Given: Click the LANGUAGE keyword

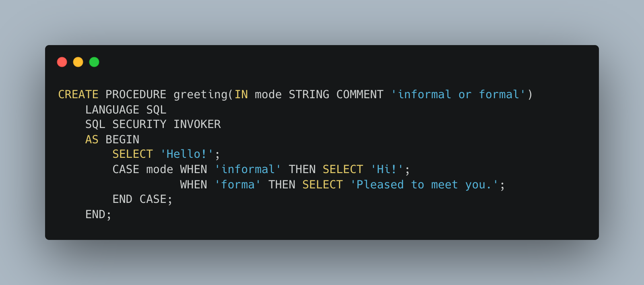Looking at the screenshot, I should point(112,110).
